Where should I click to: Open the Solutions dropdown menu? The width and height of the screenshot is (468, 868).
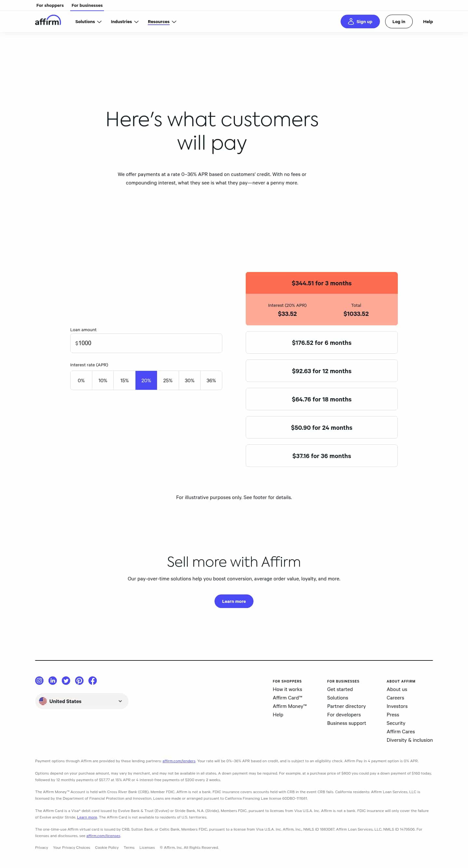pos(87,21)
